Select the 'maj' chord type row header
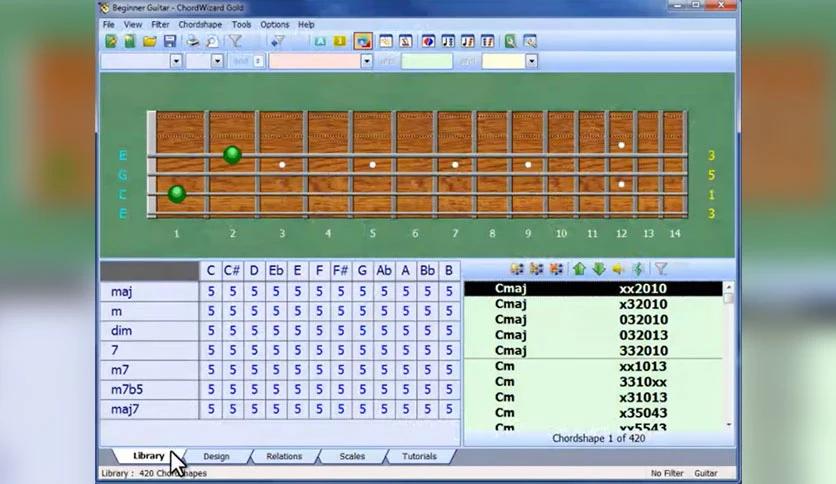Screen dimensions: 836x484 coord(148,292)
